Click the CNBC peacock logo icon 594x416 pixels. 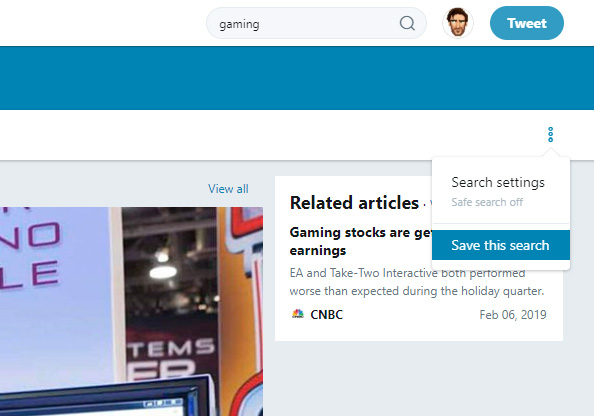pos(298,314)
